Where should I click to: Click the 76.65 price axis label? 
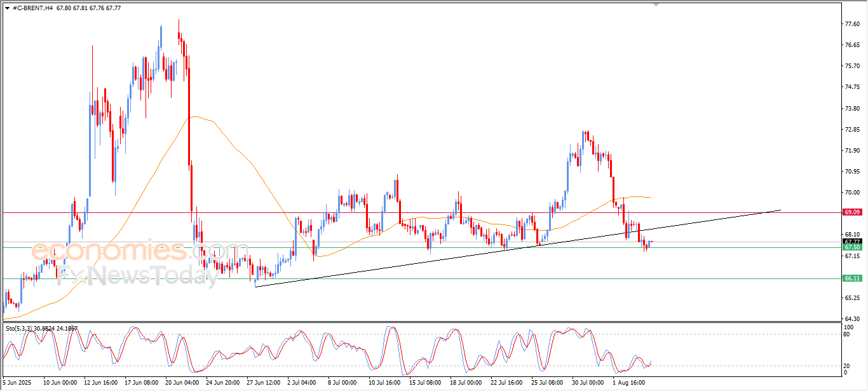pyautogui.click(x=852, y=45)
